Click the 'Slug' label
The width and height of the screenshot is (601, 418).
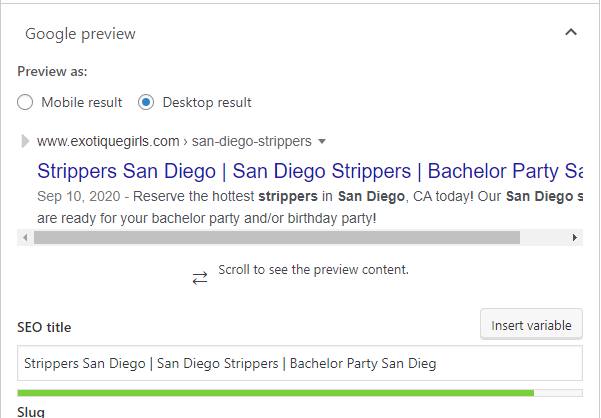coord(31,412)
